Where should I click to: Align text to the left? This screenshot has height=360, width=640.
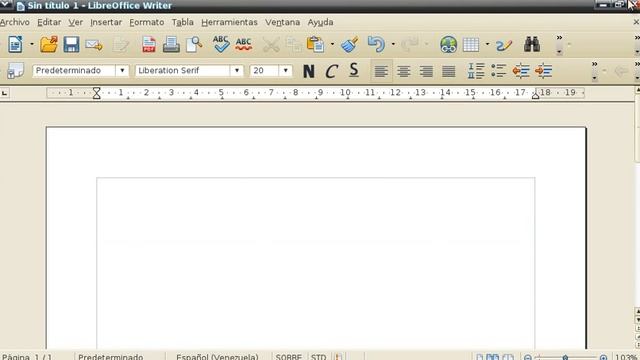381,71
